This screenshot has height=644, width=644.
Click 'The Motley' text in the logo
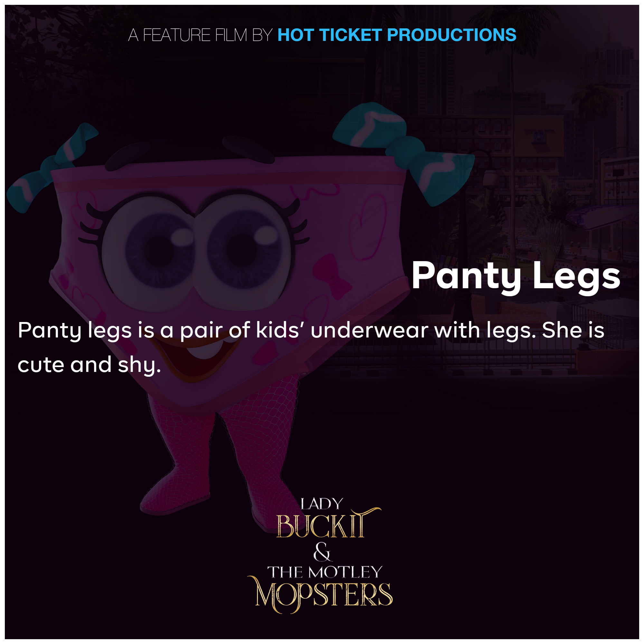(x=325, y=572)
